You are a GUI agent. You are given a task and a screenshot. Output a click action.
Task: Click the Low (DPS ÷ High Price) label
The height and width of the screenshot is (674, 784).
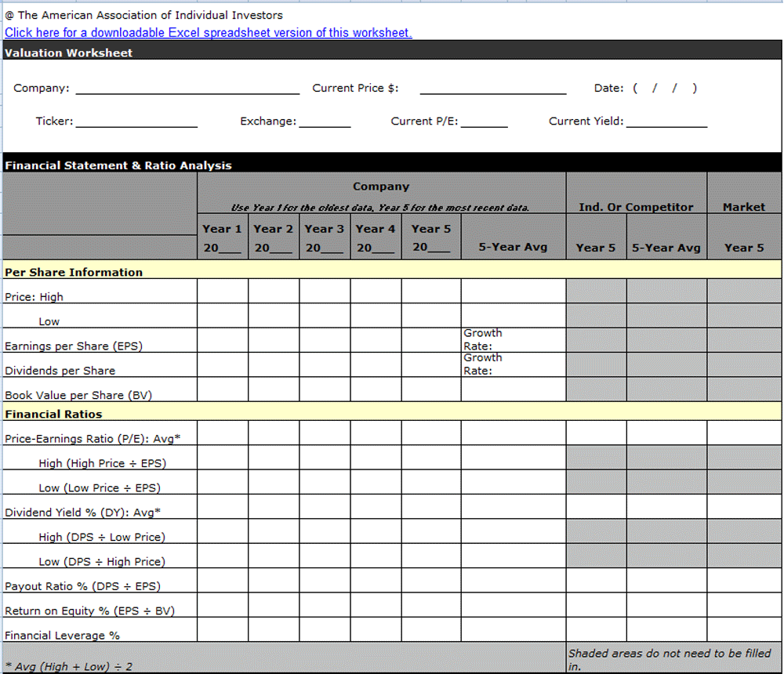tap(102, 561)
